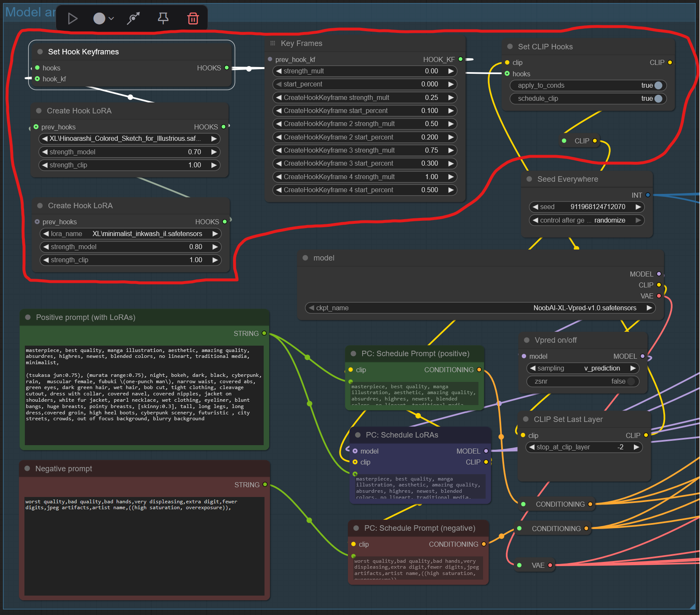Click MODEL output socket on model node
Viewport: 700px width, 615px height.
click(x=659, y=274)
